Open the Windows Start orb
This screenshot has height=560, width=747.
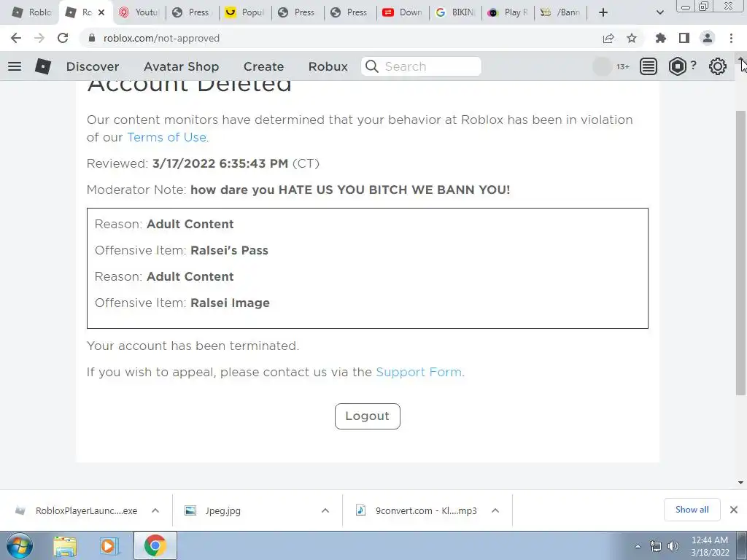(20, 545)
